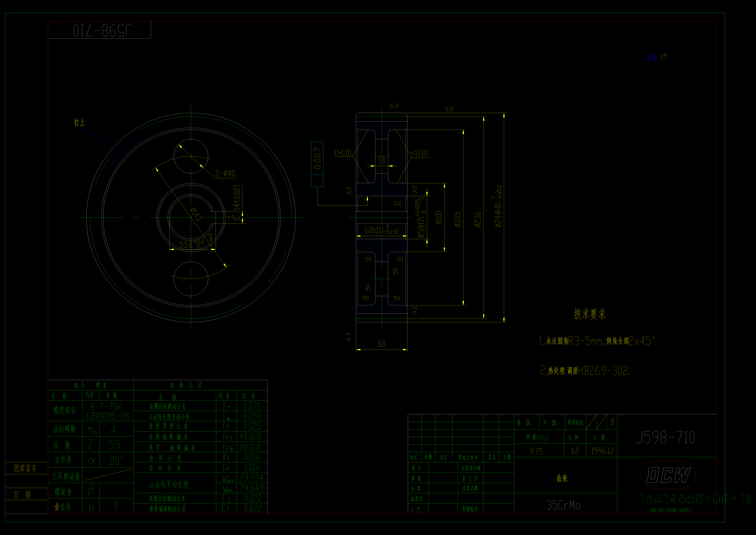Select the "ø143" diameter dimension text
The height and width of the screenshot is (535, 756).
point(196,214)
